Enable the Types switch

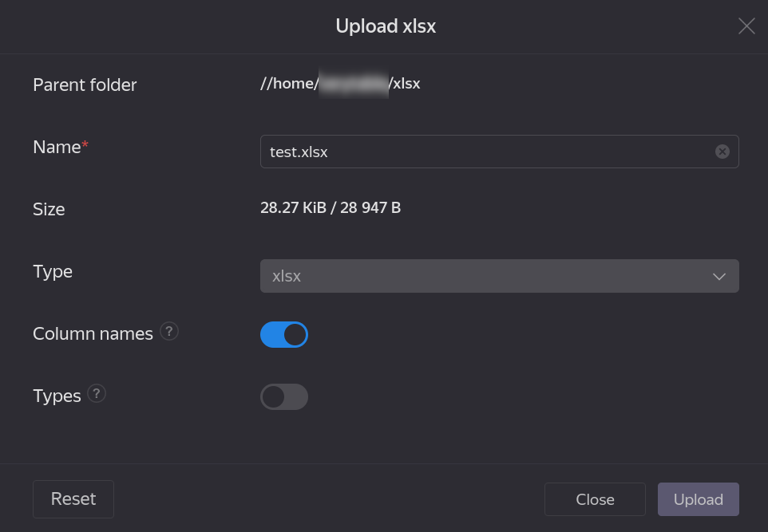coord(284,396)
